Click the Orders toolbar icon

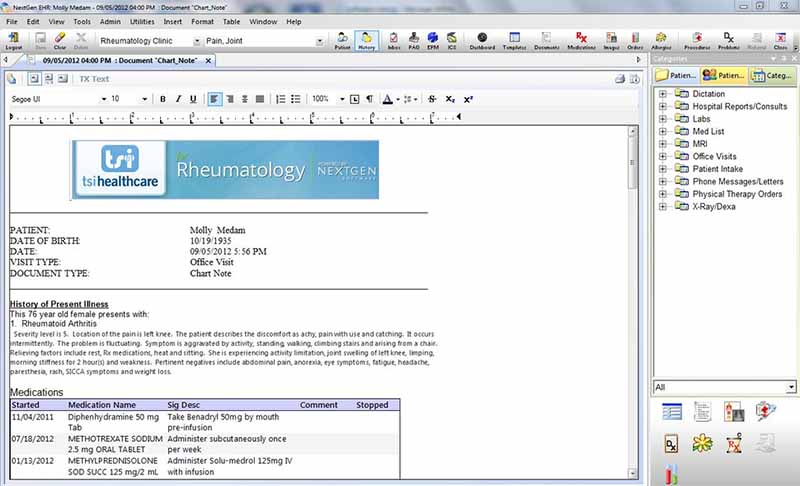point(634,40)
